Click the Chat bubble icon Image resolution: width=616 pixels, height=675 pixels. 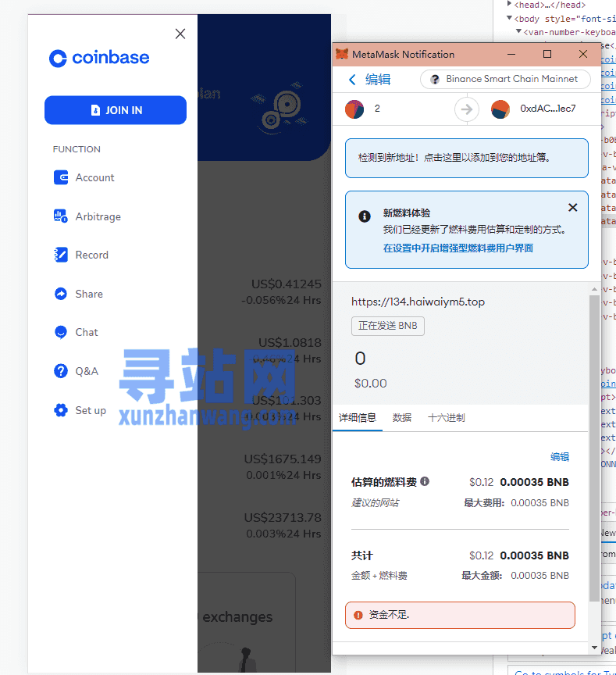(x=61, y=332)
